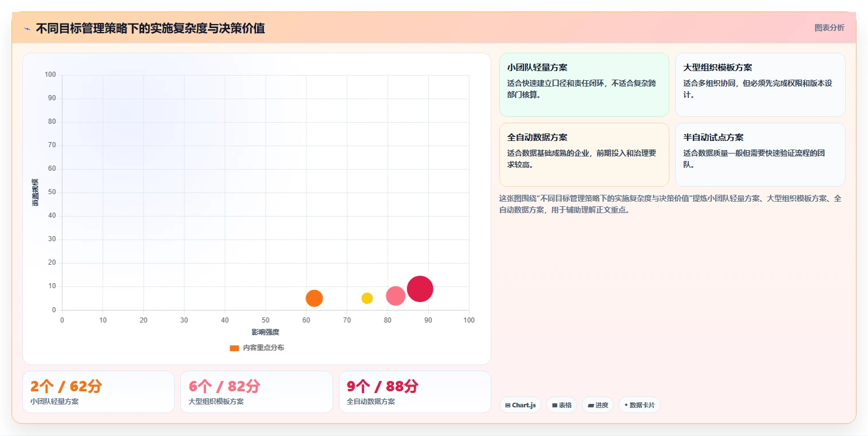The width and height of the screenshot is (868, 436).
Task: Click the 数据卡片 tag chip
Action: pyautogui.click(x=639, y=405)
